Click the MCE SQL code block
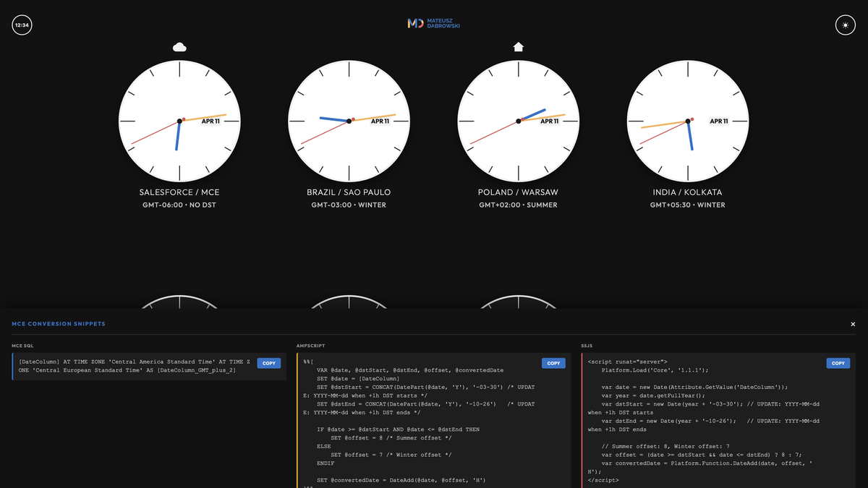 point(130,366)
